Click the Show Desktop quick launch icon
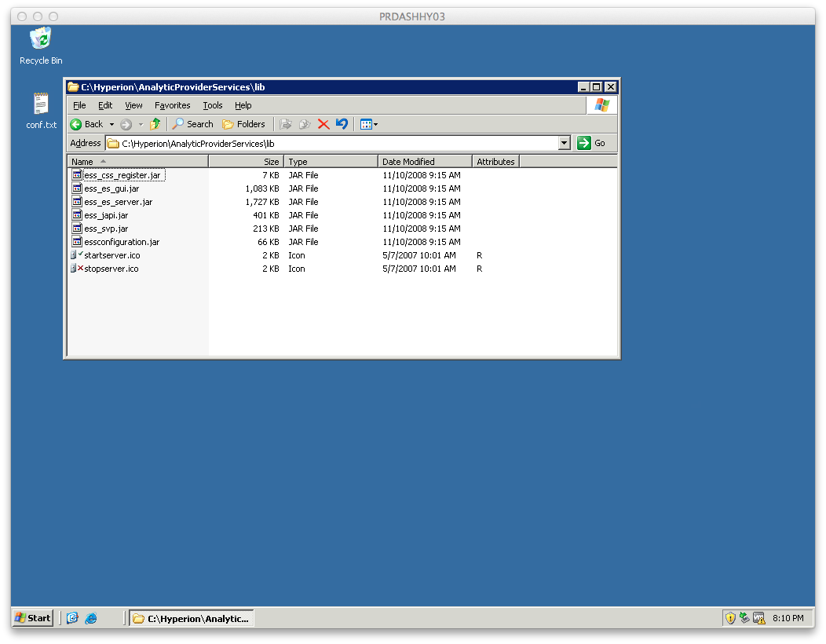This screenshot has width=826, height=644. [72, 618]
